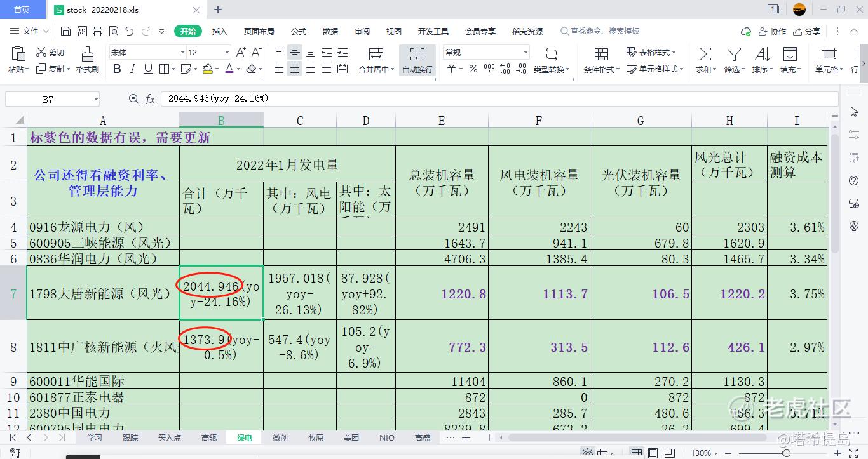Clear formatting with the eraser icon

coord(252,69)
